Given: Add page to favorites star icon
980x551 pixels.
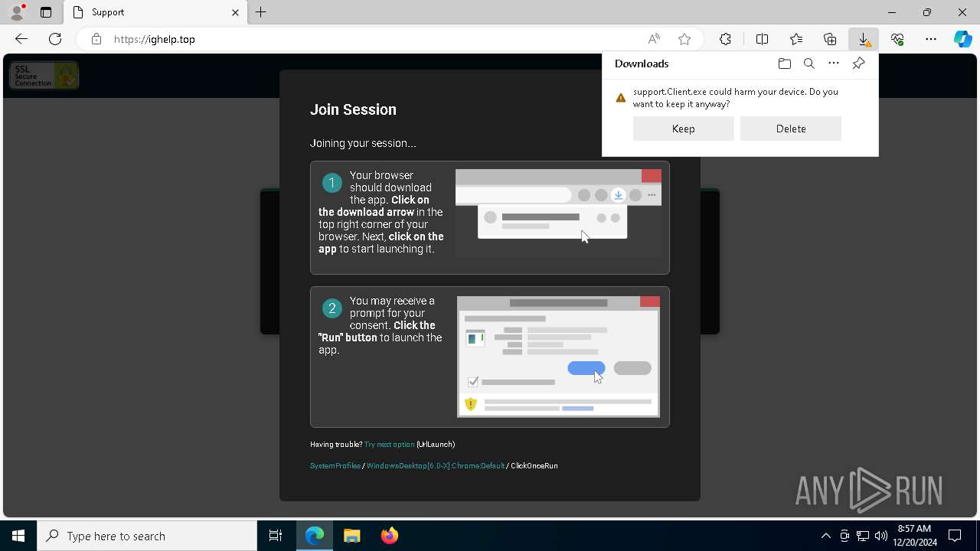Looking at the screenshot, I should (x=684, y=39).
